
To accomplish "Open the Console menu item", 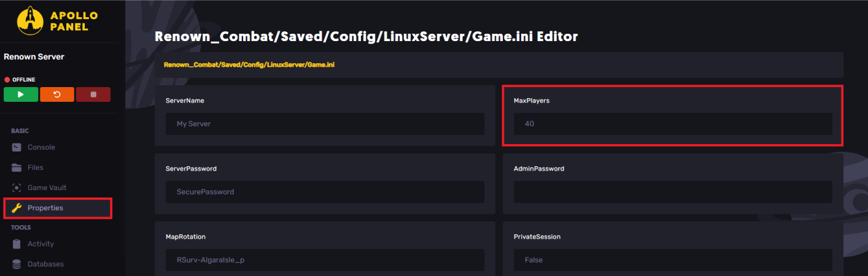I will pyautogui.click(x=41, y=147).
